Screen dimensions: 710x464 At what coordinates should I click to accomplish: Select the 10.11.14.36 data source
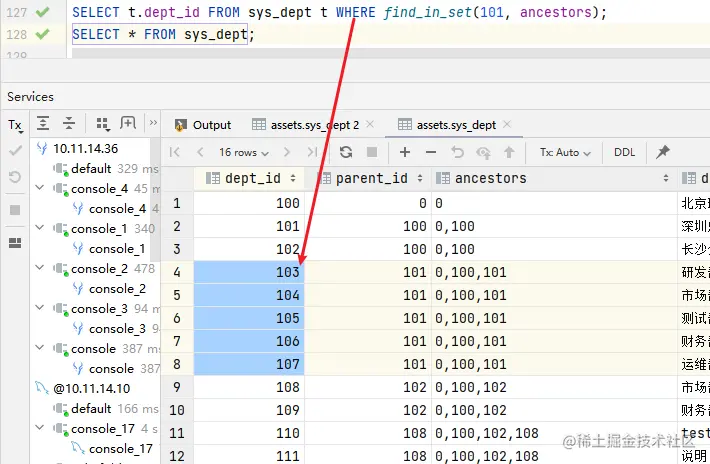(x=86, y=148)
